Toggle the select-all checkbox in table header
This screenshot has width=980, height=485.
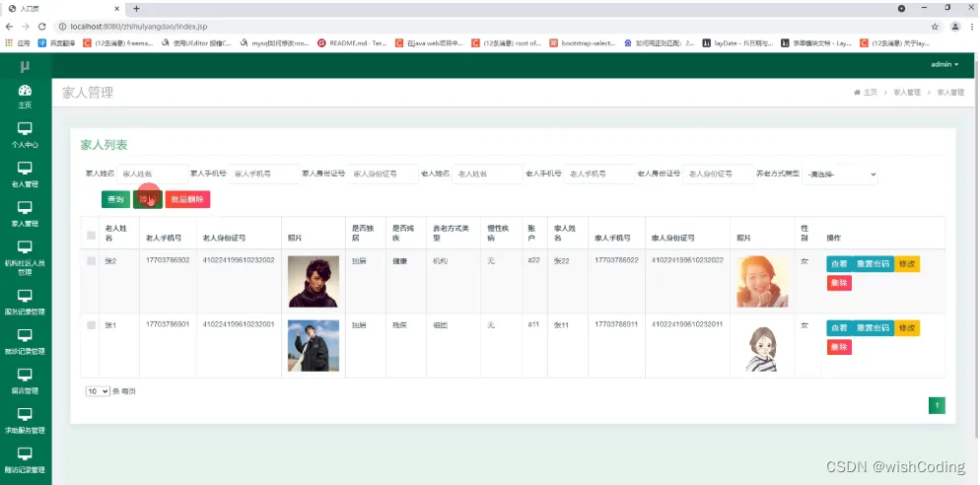92,236
